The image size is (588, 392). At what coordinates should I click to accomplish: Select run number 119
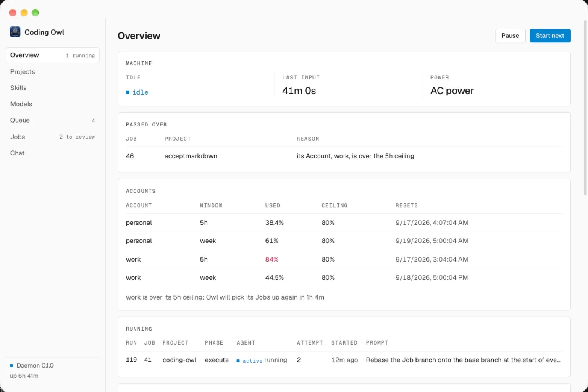click(x=131, y=360)
